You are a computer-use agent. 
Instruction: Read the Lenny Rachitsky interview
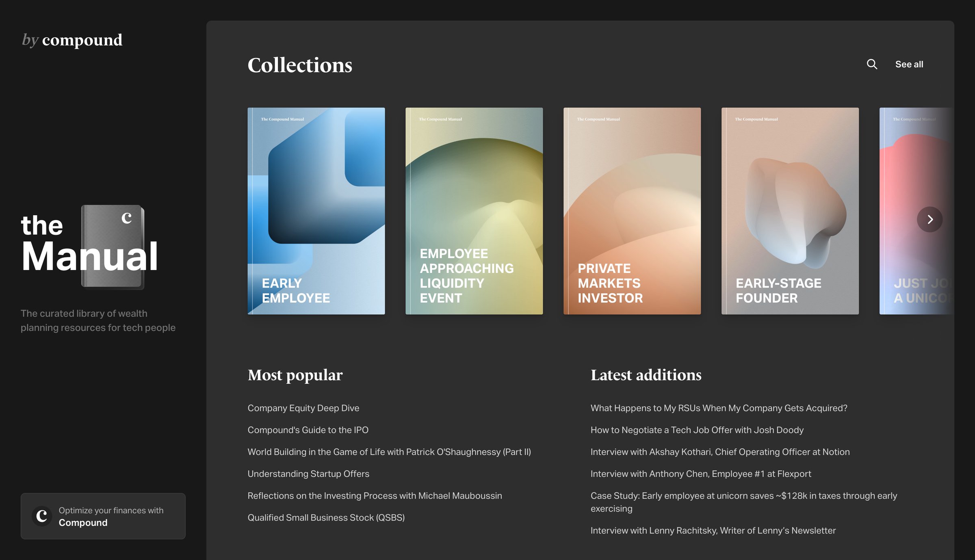click(x=713, y=530)
